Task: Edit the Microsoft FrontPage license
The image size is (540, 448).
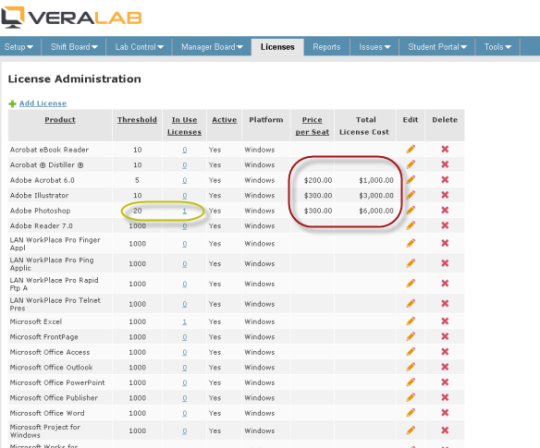Action: coord(411,336)
